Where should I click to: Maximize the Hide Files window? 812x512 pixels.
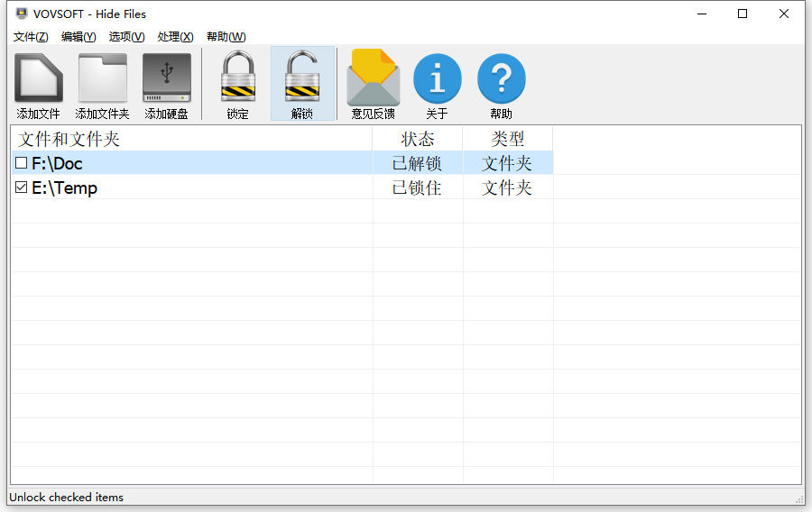pos(743,14)
